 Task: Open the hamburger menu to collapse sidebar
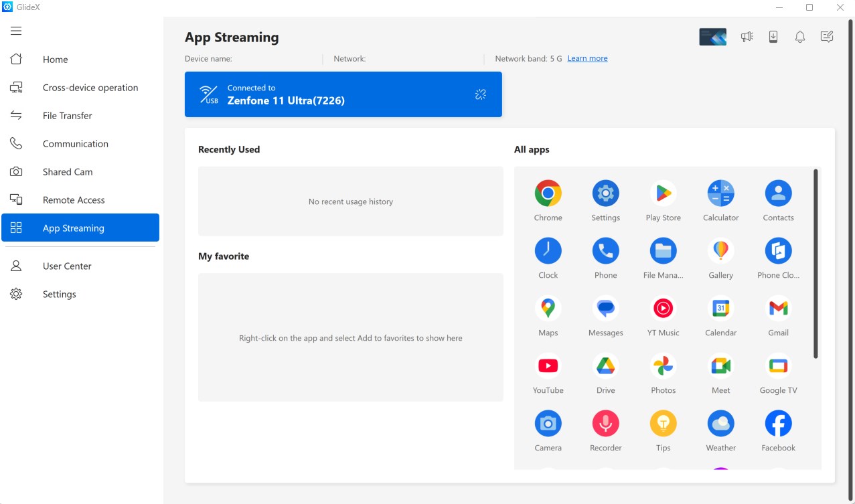pos(16,30)
